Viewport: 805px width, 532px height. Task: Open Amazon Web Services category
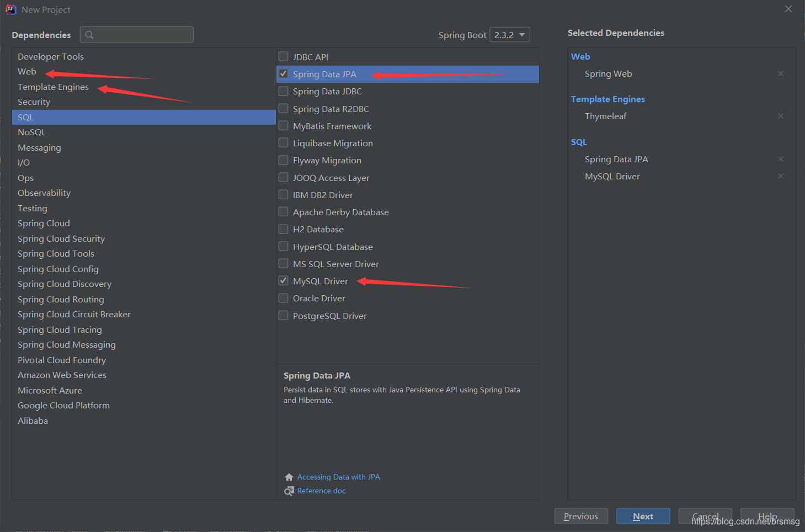144,375
